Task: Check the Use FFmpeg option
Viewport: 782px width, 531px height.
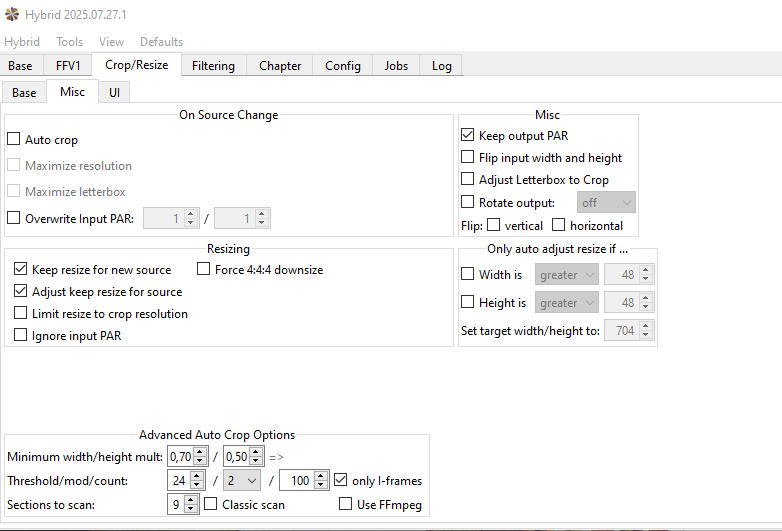Action: pyautogui.click(x=346, y=504)
